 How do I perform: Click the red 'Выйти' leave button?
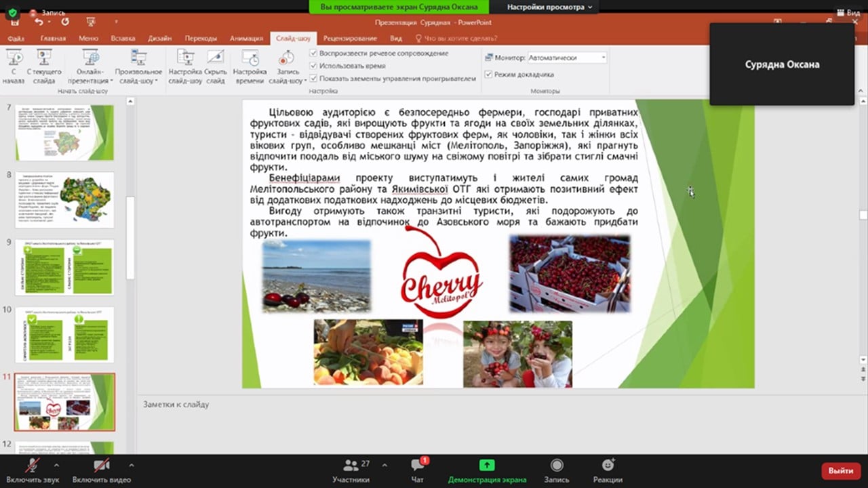pyautogui.click(x=840, y=470)
